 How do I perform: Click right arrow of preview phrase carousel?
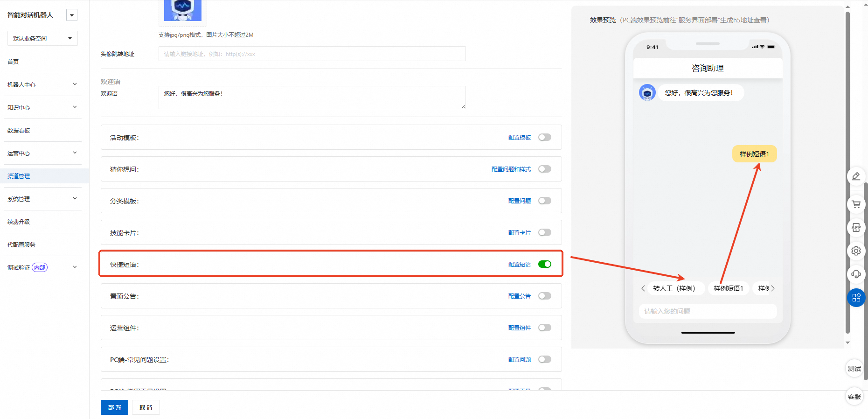pos(773,288)
